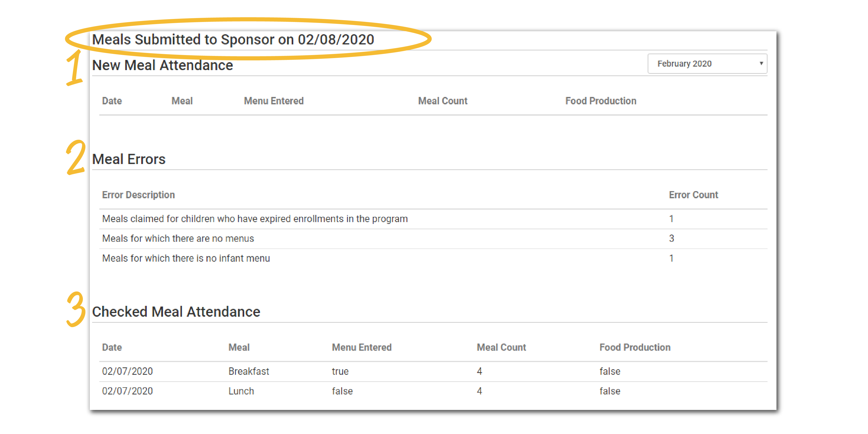Click the Error Description column header

click(x=138, y=195)
